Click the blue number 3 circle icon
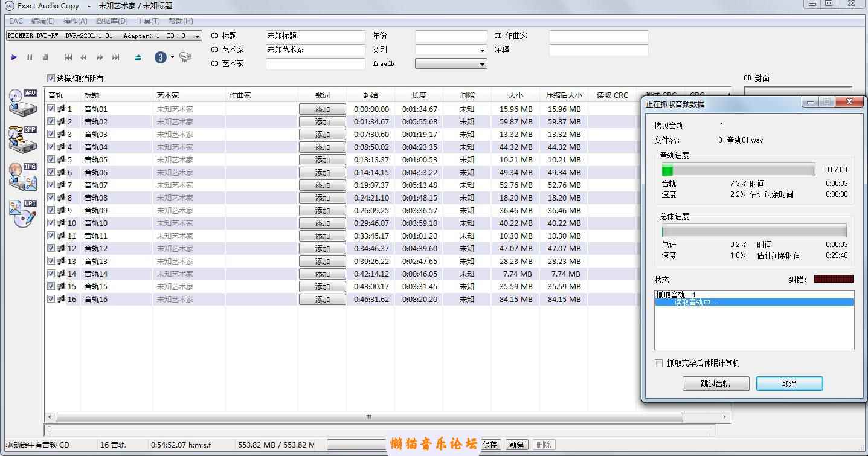 (161, 57)
